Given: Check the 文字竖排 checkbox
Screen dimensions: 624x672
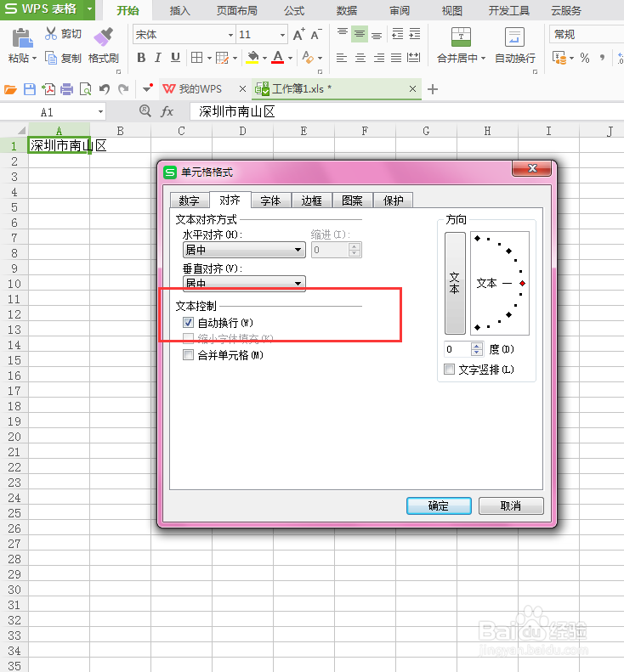Looking at the screenshot, I should pyautogui.click(x=449, y=369).
